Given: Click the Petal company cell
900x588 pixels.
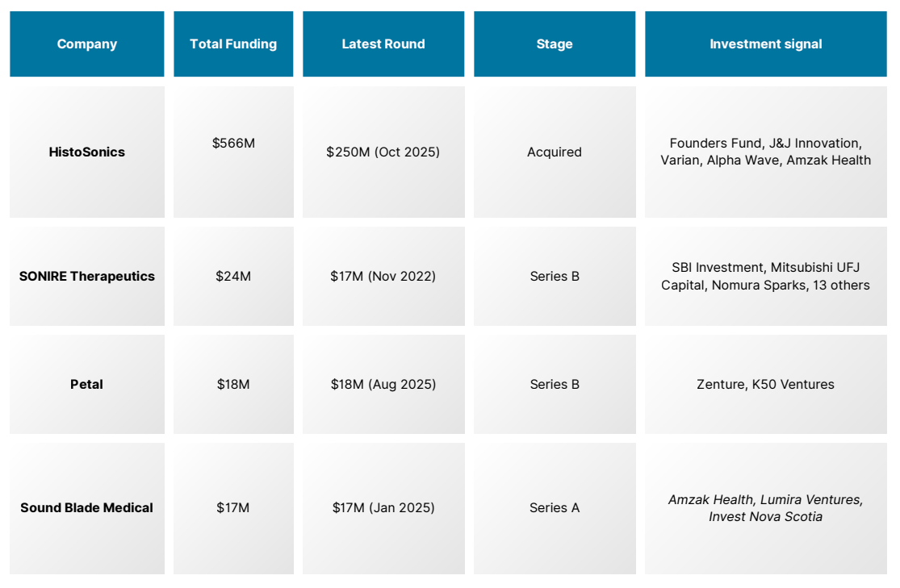Looking at the screenshot, I should (86, 385).
